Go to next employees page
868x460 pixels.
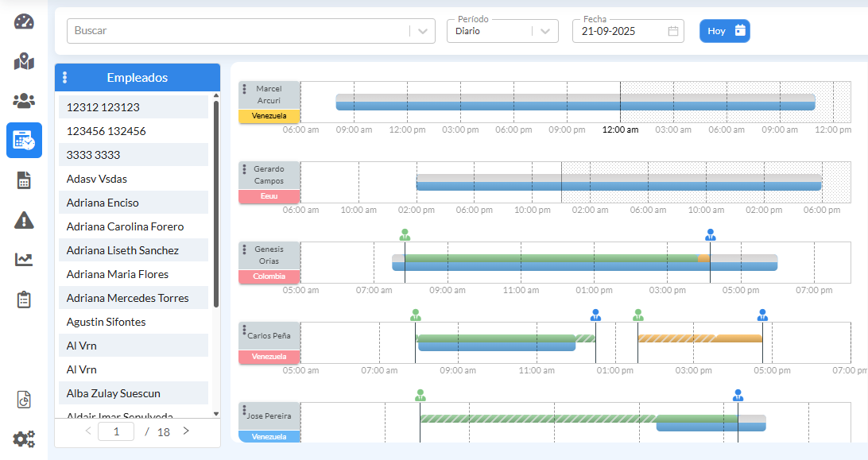(186, 431)
